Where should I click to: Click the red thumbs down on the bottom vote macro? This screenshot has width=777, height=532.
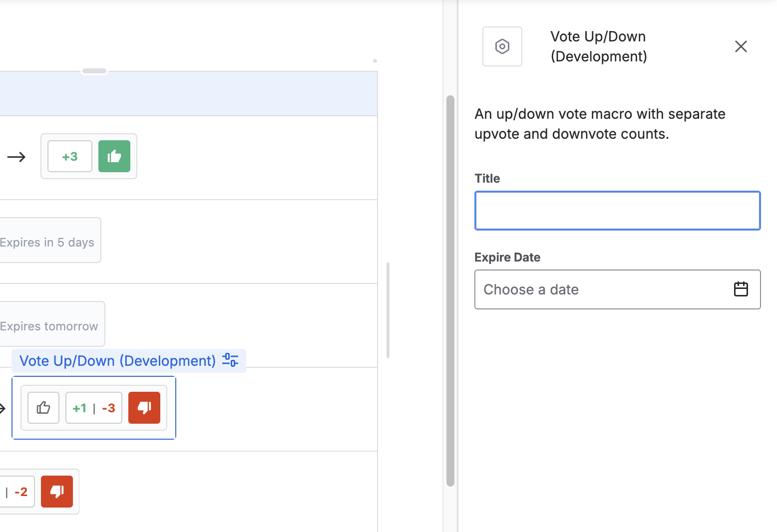click(56, 492)
